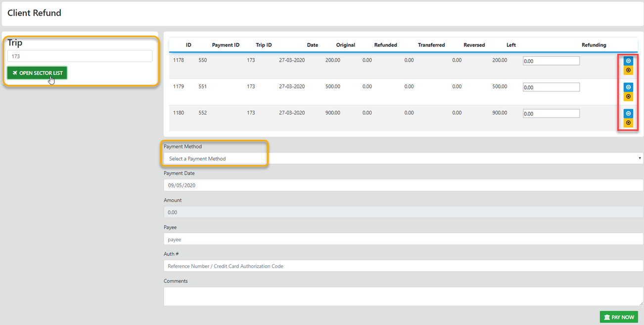
Task: Click blue arrow icon for payment 1178
Action: 628,61
